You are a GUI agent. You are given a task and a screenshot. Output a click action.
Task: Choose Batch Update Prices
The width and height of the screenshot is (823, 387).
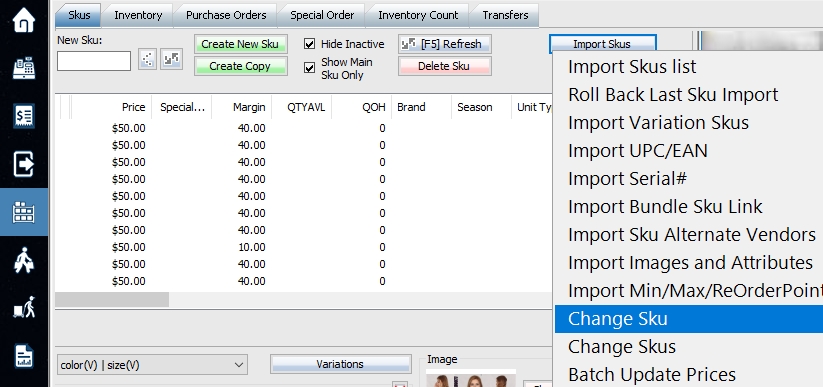[689, 374]
